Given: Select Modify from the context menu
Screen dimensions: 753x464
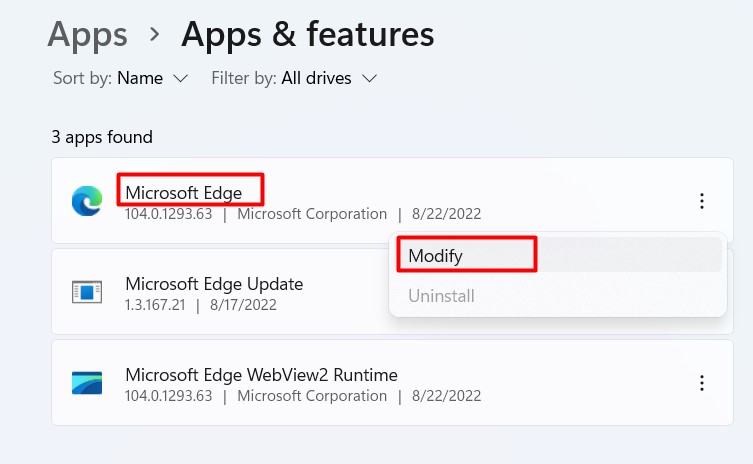Looking at the screenshot, I should [436, 255].
